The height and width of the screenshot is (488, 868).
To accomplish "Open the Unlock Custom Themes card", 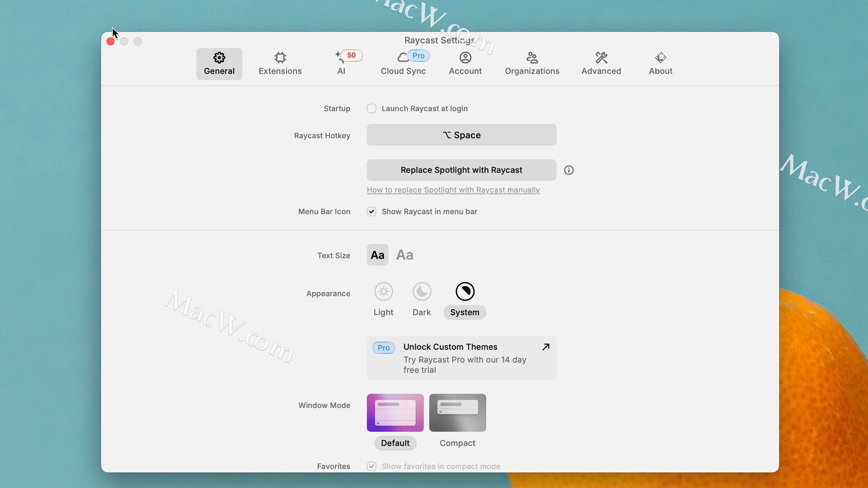I will pyautogui.click(x=462, y=358).
